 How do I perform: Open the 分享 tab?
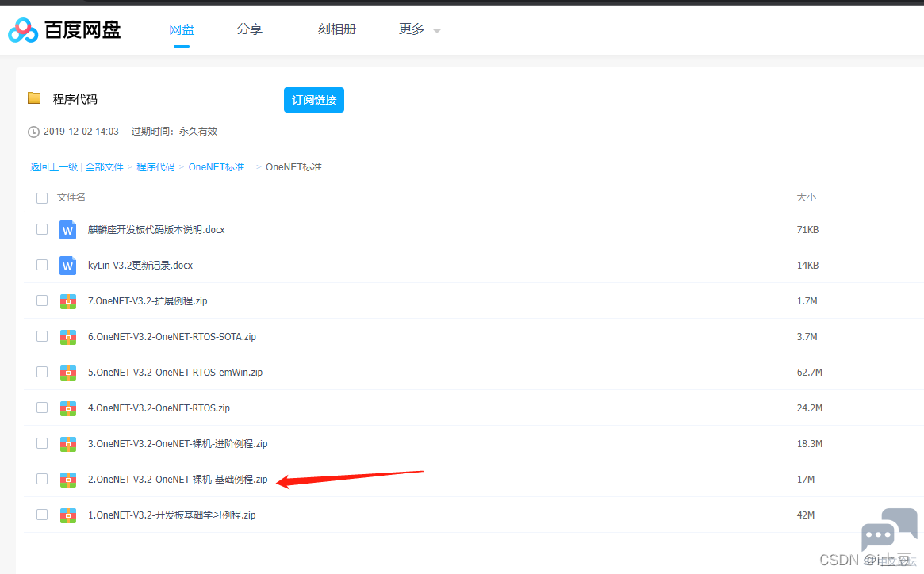pos(250,29)
